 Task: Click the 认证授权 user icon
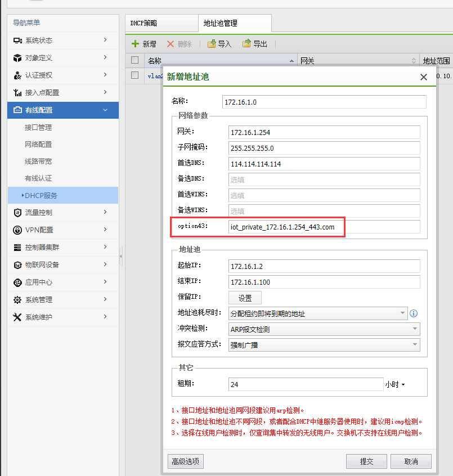pos(17,75)
